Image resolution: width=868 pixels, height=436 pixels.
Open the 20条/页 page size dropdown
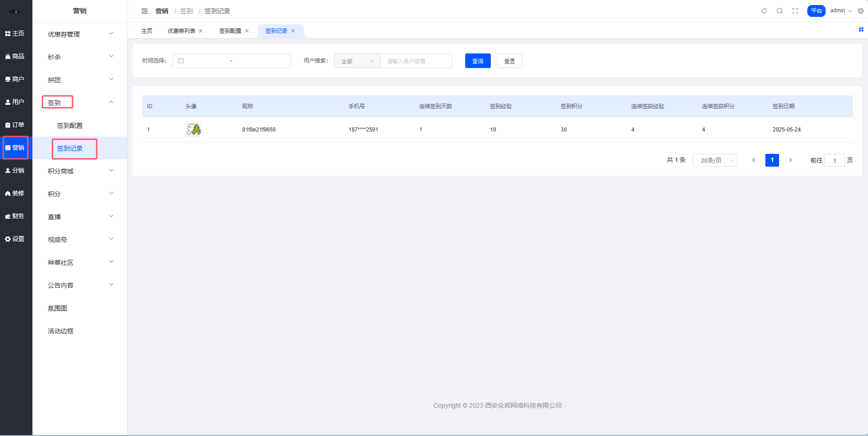tap(715, 160)
